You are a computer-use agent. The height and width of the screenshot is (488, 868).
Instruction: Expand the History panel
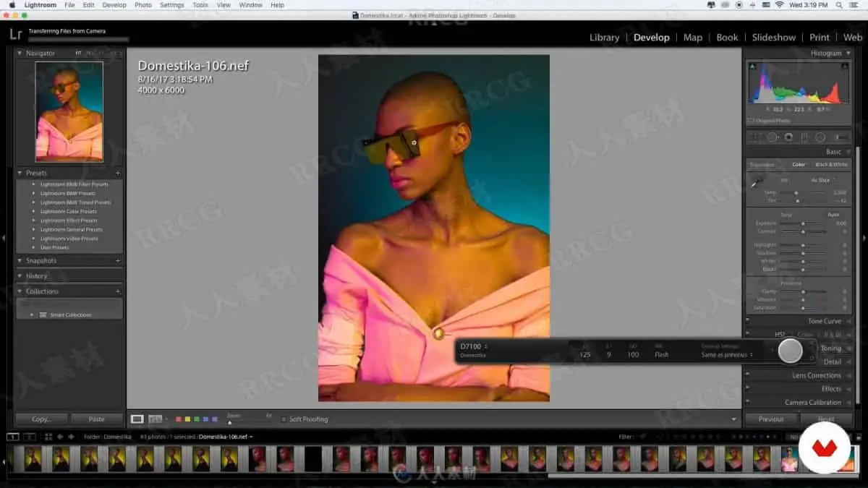(20, 275)
